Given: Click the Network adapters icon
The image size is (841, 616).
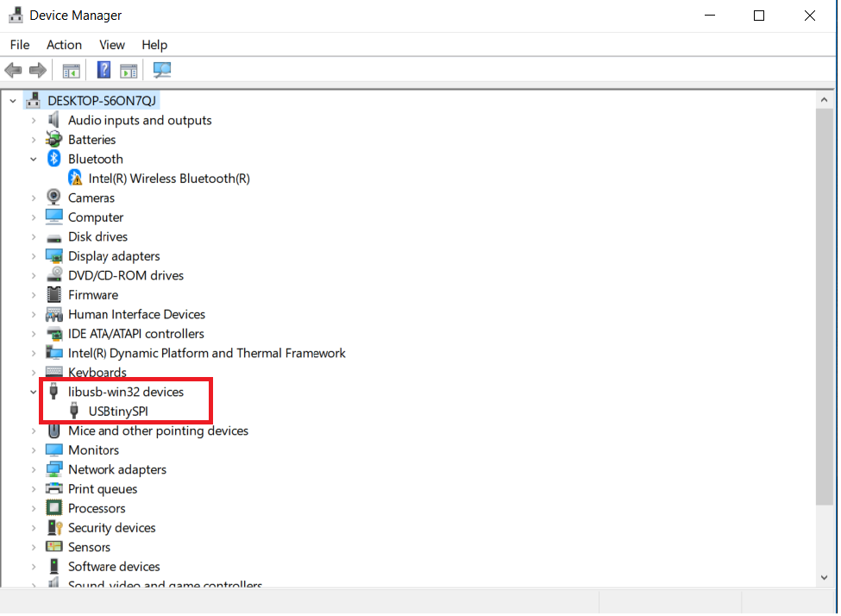Looking at the screenshot, I should click(53, 469).
